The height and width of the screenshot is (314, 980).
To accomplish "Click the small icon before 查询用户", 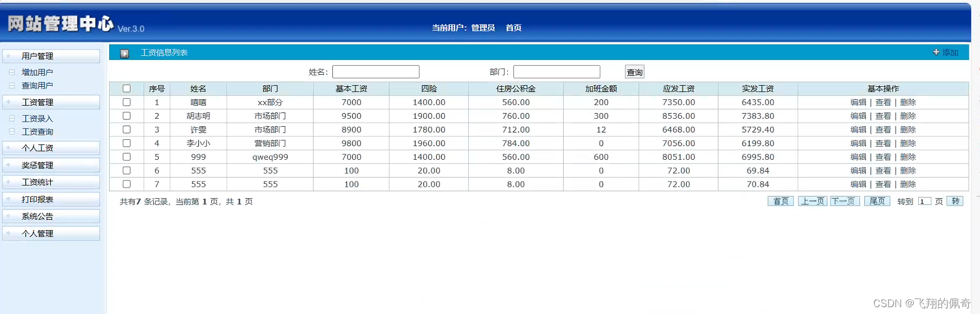I will click(x=11, y=86).
